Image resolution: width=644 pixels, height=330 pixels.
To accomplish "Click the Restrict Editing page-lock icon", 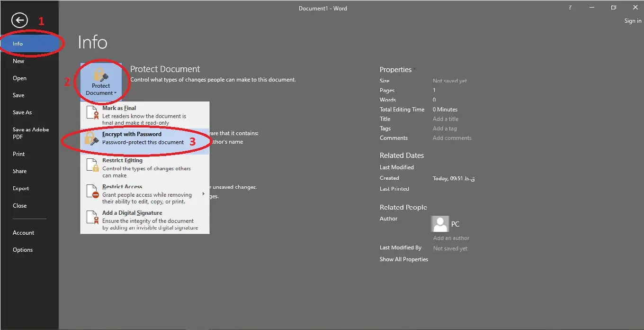I will pos(92,167).
